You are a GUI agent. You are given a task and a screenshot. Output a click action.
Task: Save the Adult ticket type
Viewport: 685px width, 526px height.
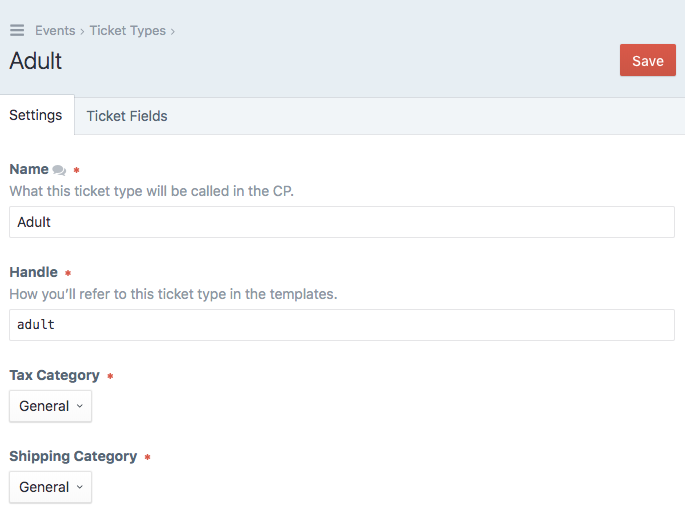pyautogui.click(x=647, y=60)
